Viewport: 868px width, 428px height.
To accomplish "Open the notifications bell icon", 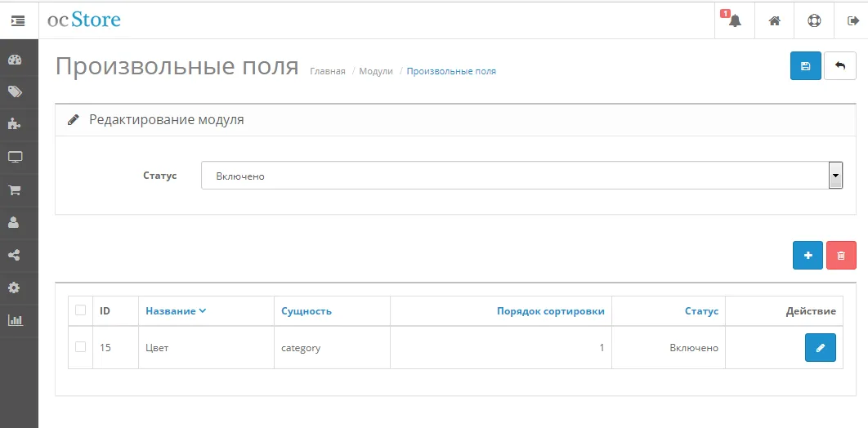I will [734, 20].
